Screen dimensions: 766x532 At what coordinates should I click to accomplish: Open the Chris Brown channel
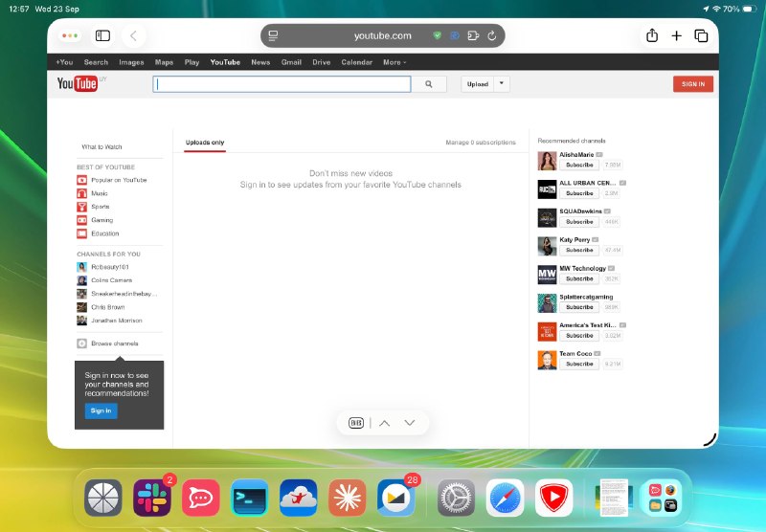[108, 307]
